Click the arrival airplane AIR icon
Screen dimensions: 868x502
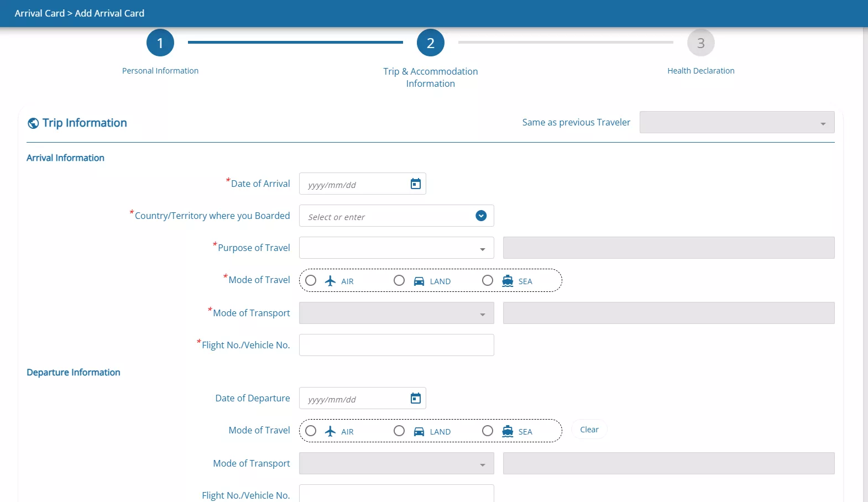330,281
